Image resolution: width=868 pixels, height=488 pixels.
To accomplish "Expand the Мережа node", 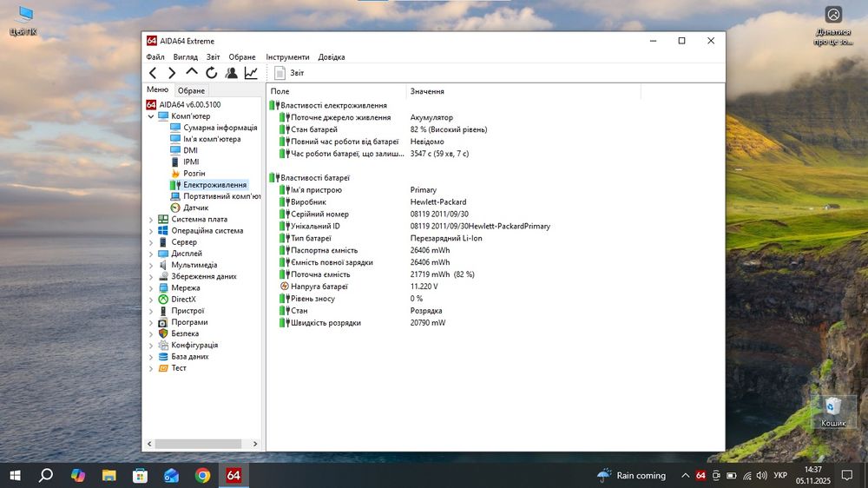I will [x=150, y=288].
